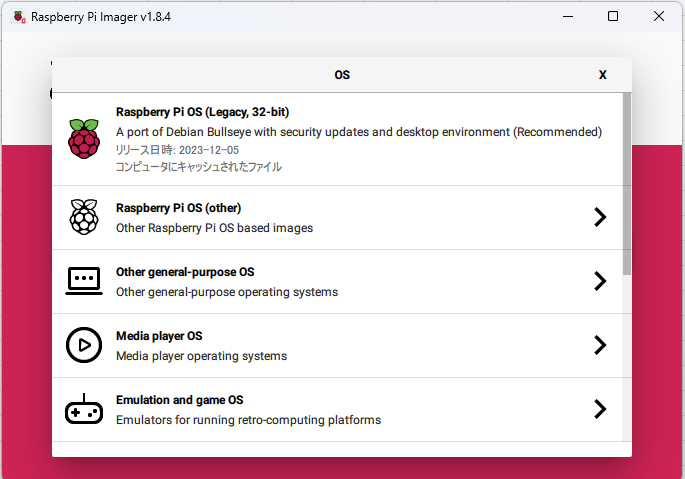Click the laptop icon for general-purpose OS

click(x=84, y=281)
